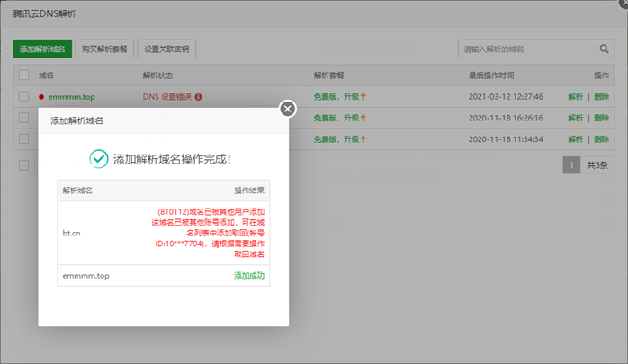
Task: Click 免费版，升级 in 2020-11-18 16:26:16 row
Action: point(336,118)
